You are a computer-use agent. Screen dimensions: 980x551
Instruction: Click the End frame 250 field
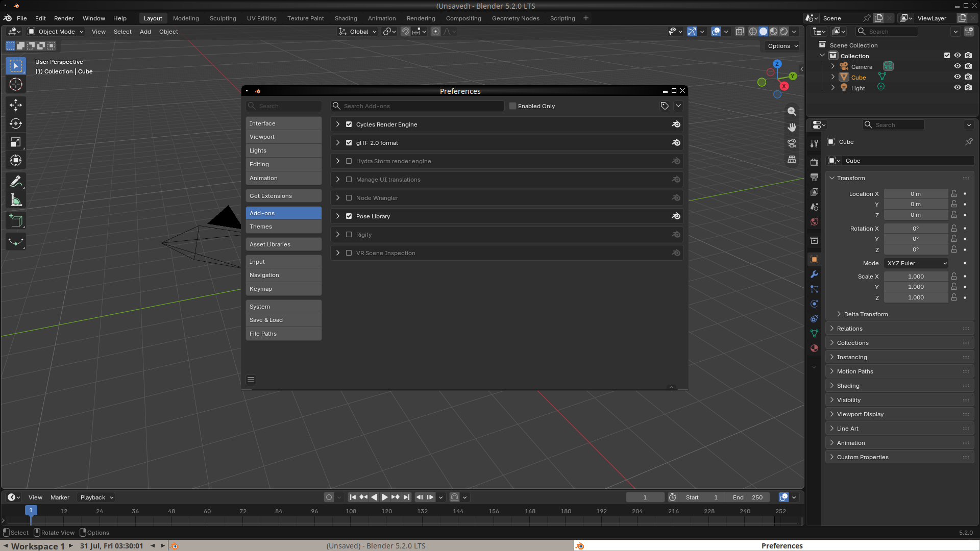point(749,497)
